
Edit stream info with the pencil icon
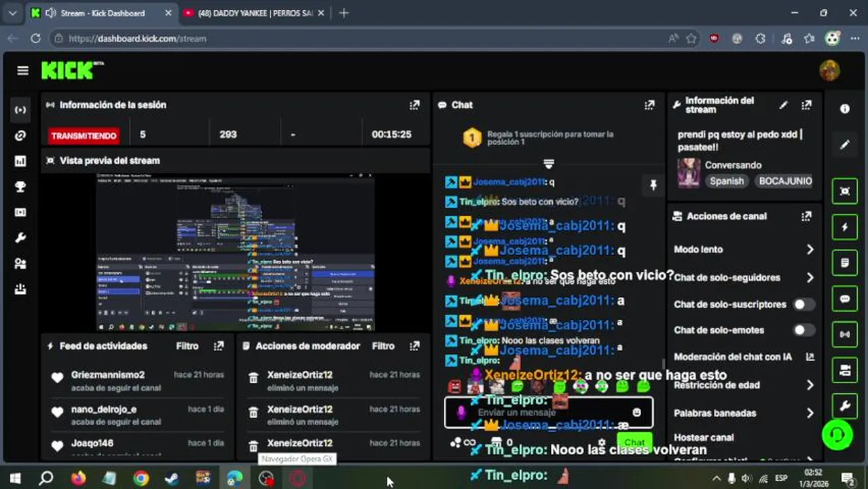[x=783, y=105]
